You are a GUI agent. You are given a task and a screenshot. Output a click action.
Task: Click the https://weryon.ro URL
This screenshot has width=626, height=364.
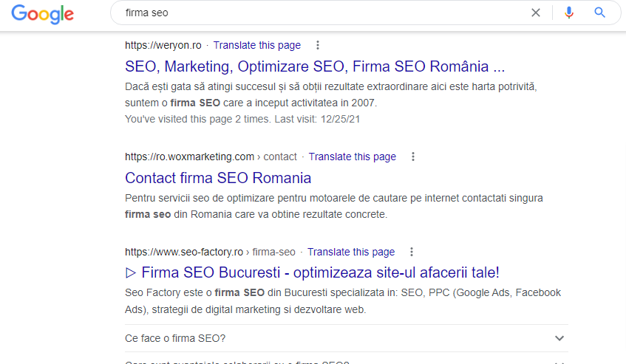[163, 45]
